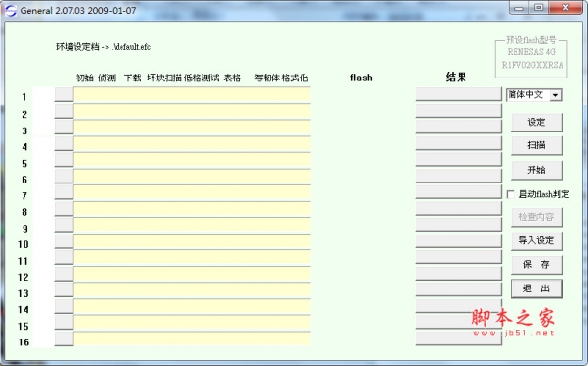Viewport: 588px width, 366px height.
Task: Click the small button for row 9
Action: pyautogui.click(x=64, y=225)
